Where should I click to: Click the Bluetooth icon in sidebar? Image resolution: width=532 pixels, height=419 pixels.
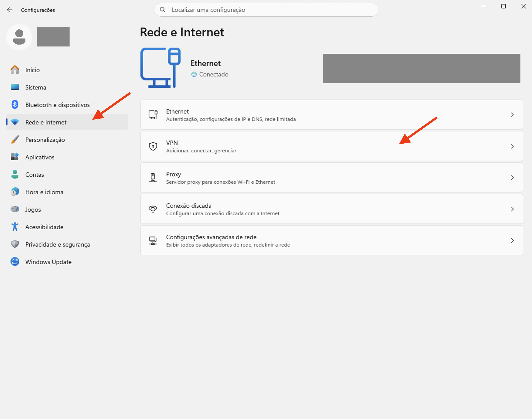[15, 105]
